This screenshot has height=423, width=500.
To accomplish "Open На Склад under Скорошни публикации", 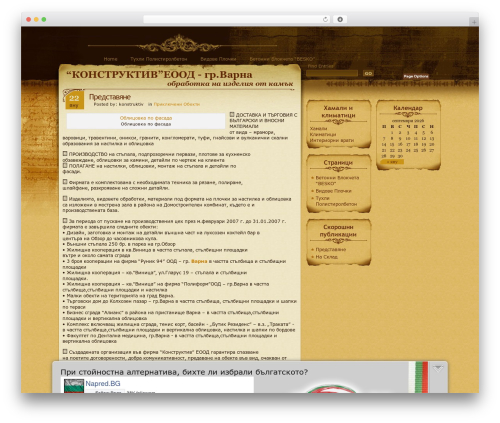I will tap(326, 257).
